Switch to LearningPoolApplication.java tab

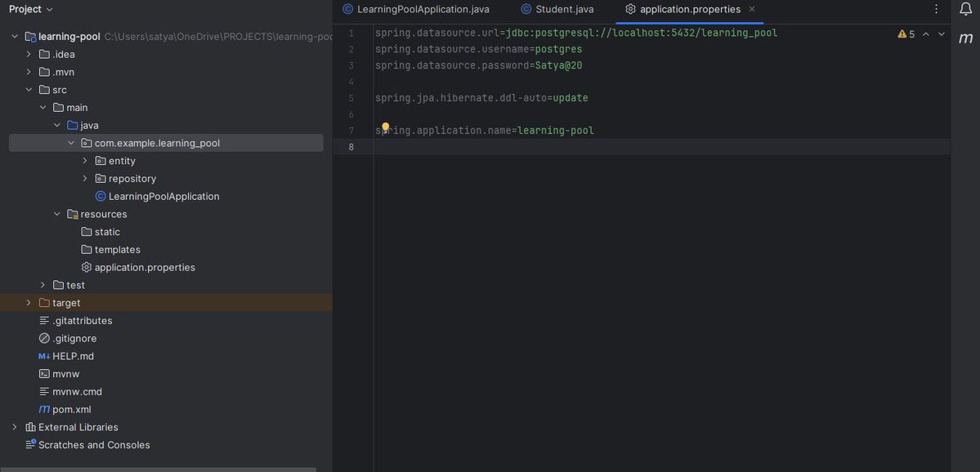[x=416, y=9]
